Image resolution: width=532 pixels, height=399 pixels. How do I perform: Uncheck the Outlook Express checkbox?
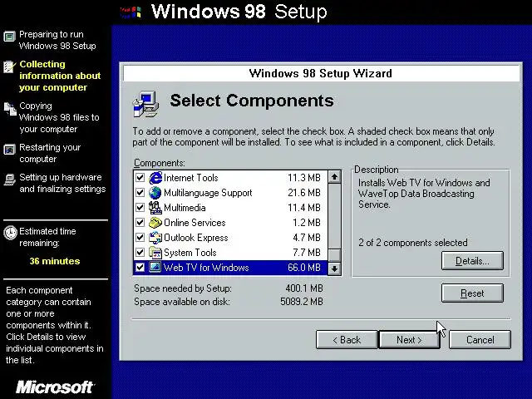pyautogui.click(x=140, y=238)
